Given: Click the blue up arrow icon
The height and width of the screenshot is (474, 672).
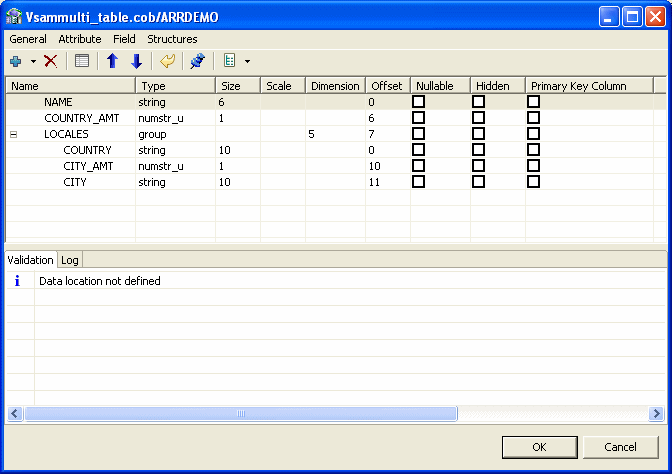Looking at the screenshot, I should 112,61.
